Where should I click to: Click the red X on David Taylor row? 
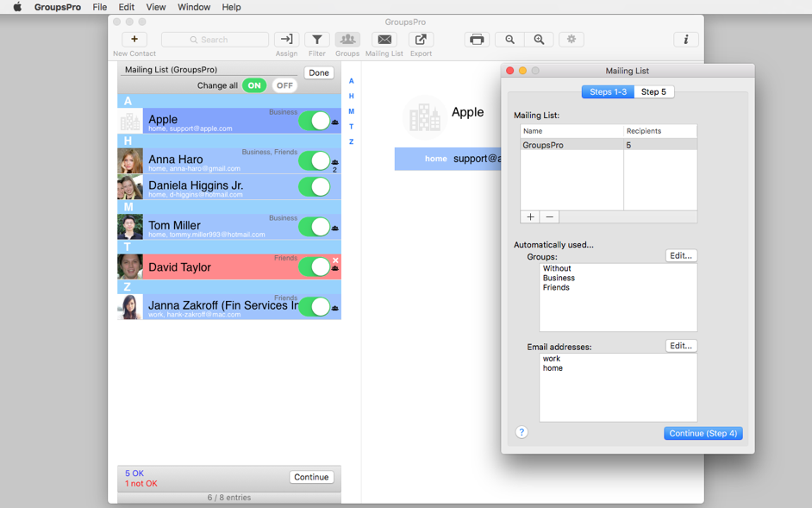click(335, 260)
